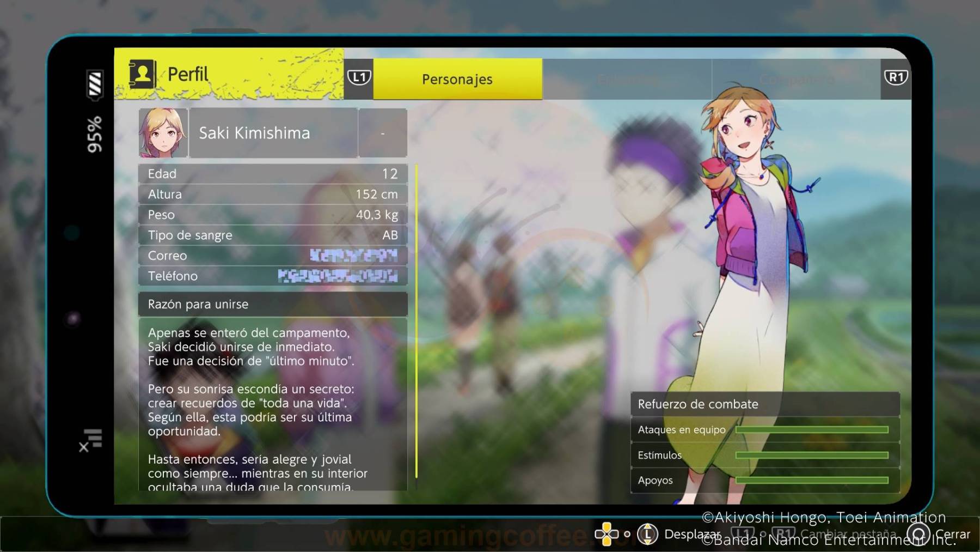Select the Tipo de sangre row

(x=273, y=235)
